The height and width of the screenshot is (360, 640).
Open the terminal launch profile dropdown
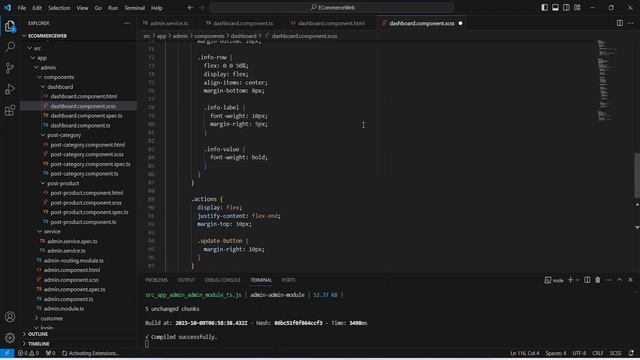click(x=577, y=280)
